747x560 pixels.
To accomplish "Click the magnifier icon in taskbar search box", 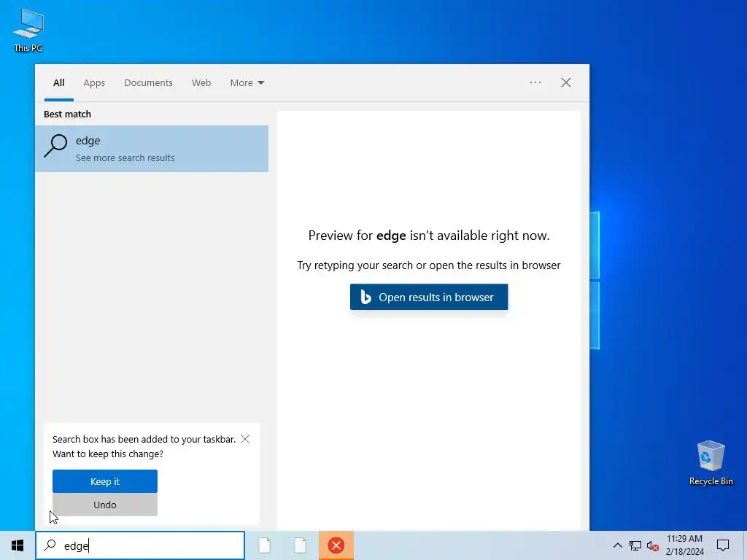I will (x=50, y=545).
